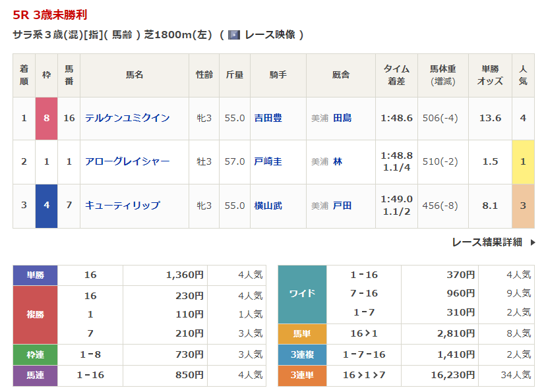Open trainer 戸田 link
The image size is (546, 392).
pos(342,206)
